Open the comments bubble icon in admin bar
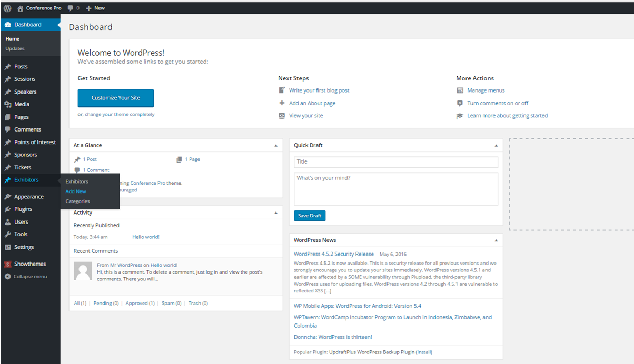Screen dimensions: 634x364 71,8
